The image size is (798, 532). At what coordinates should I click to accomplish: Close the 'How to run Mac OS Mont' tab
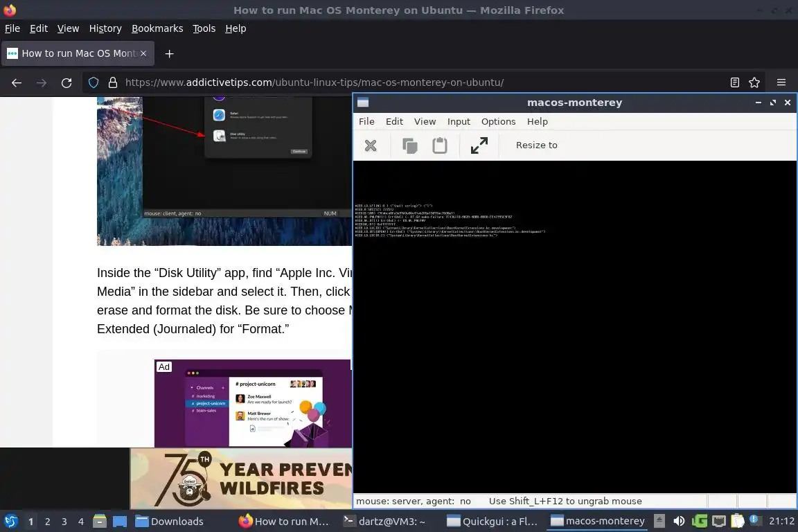point(143,53)
